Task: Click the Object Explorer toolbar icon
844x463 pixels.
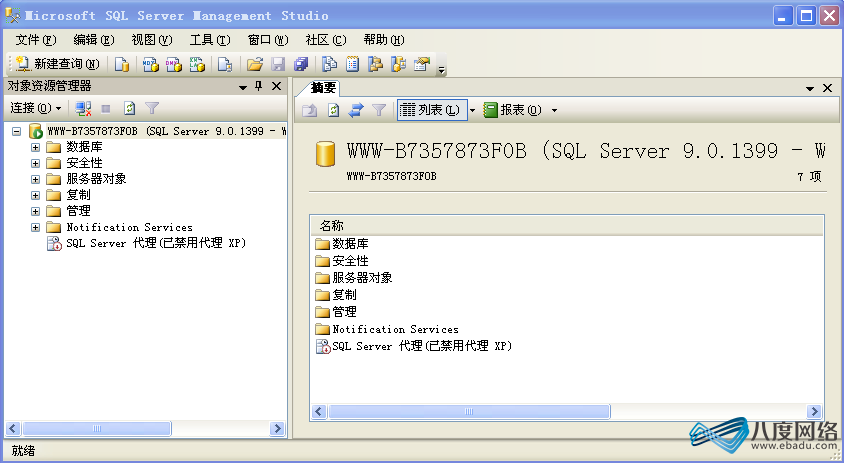Action: tap(375, 65)
